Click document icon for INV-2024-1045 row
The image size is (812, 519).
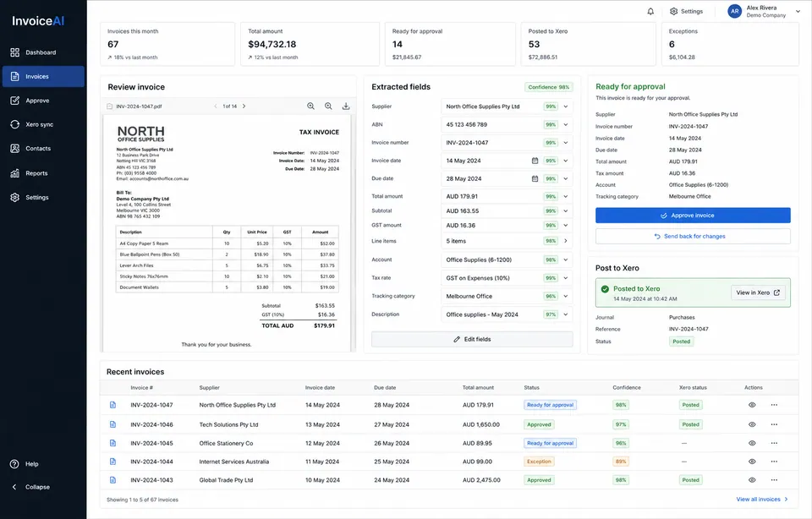click(112, 444)
